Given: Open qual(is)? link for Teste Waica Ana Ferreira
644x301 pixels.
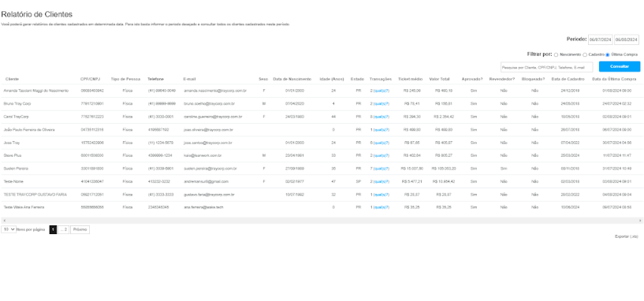Looking at the screenshot, I should (382, 207).
